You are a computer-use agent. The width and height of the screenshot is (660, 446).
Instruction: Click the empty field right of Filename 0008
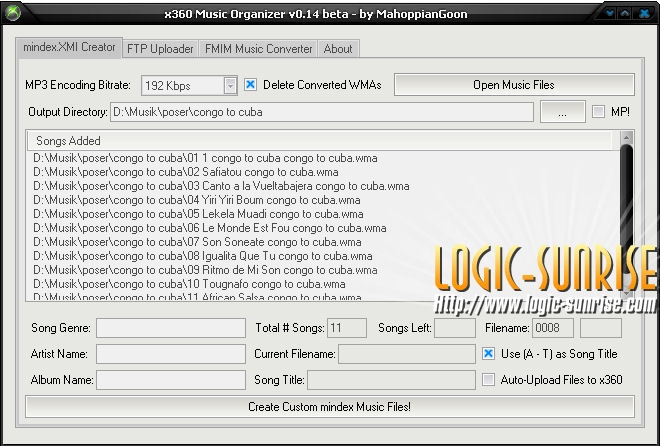pyautogui.click(x=601, y=328)
